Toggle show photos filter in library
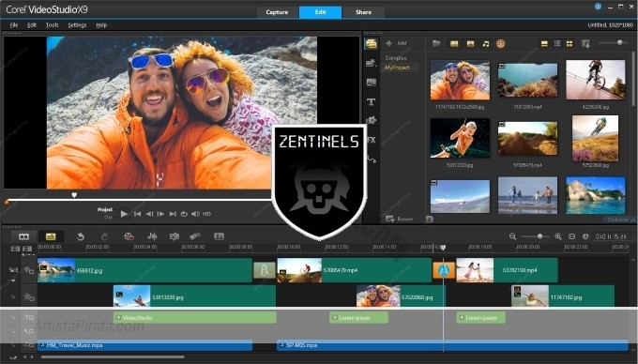 (470, 43)
